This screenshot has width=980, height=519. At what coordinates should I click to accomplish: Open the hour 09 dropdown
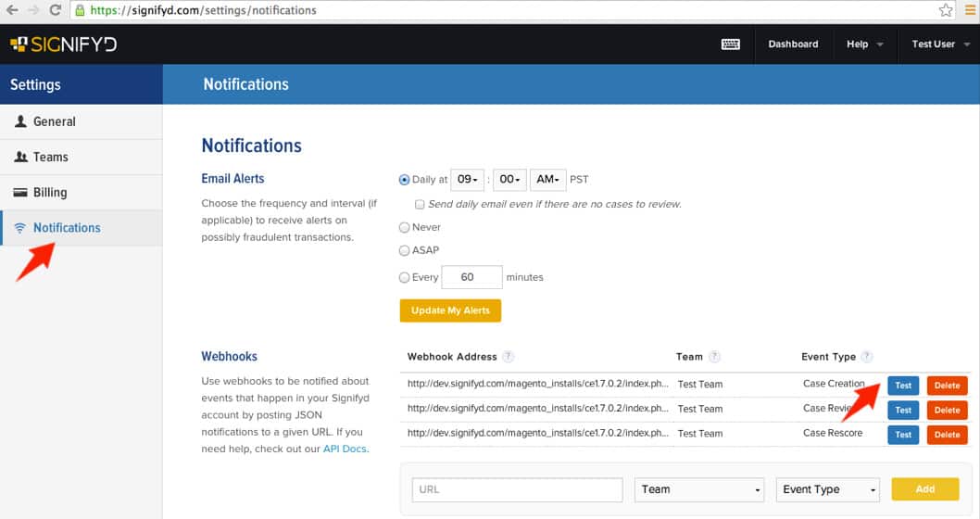(x=468, y=180)
